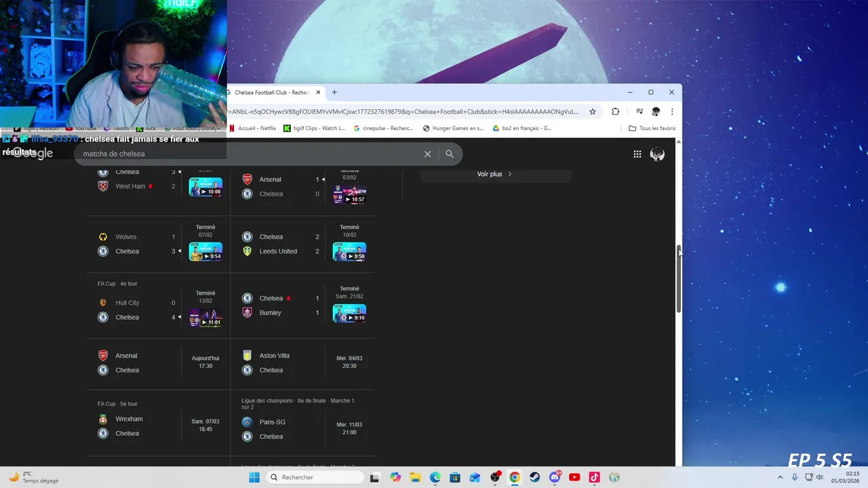Open the Tous les favoris folder
The height and width of the screenshot is (488, 868).
point(652,128)
